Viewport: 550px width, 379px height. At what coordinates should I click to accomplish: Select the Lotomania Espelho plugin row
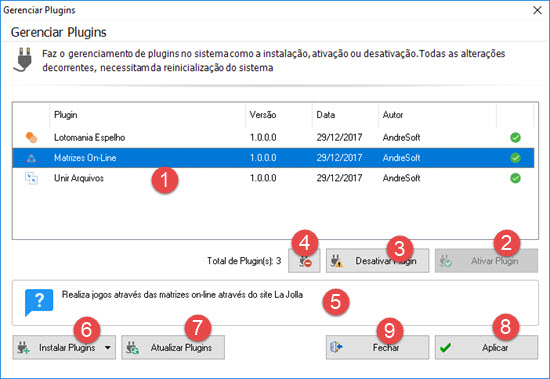(273, 137)
